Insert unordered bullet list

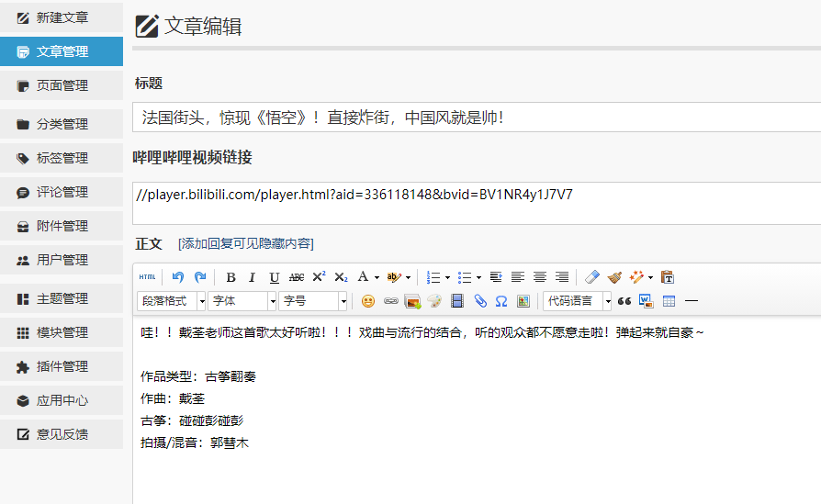465,277
